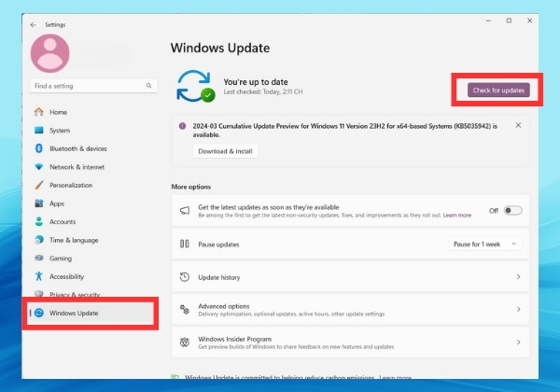Screen dimensions: 560x392
Task: Go back using the Settings back arrow
Action: (x=34, y=24)
